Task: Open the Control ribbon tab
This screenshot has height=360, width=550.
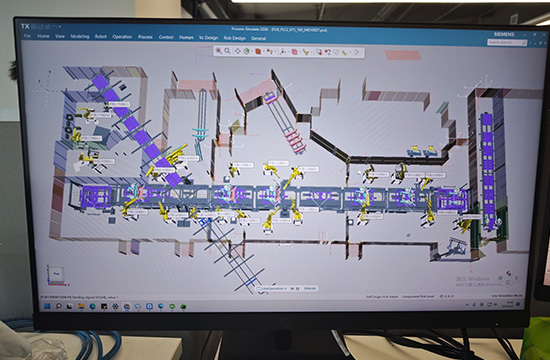Action: (166, 37)
